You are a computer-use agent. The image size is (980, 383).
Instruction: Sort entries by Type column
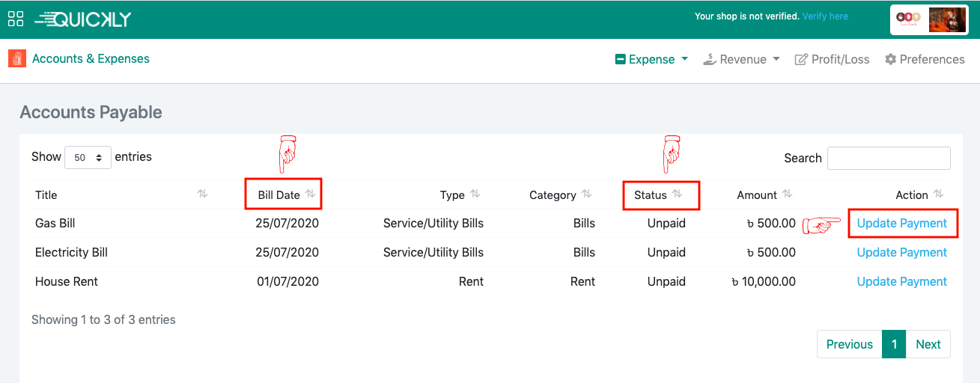click(x=475, y=194)
